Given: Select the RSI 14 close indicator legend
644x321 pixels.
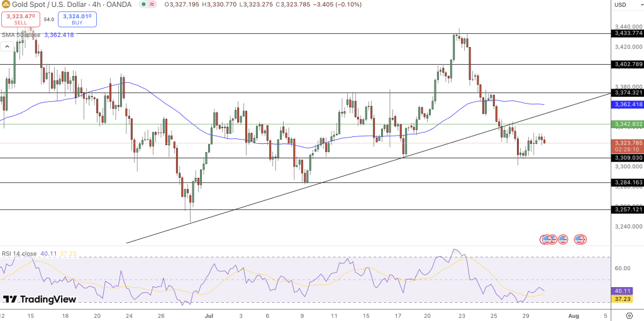Looking at the screenshot, I should point(19,254).
